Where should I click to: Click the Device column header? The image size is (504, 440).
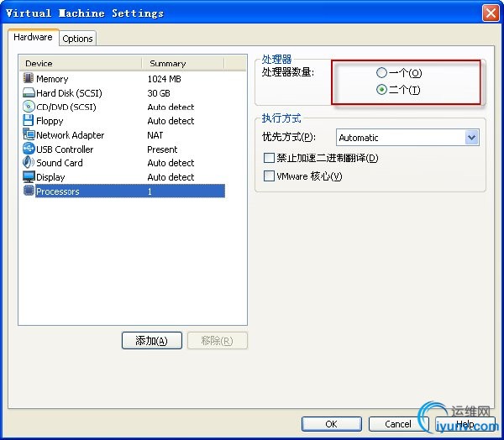81,63
